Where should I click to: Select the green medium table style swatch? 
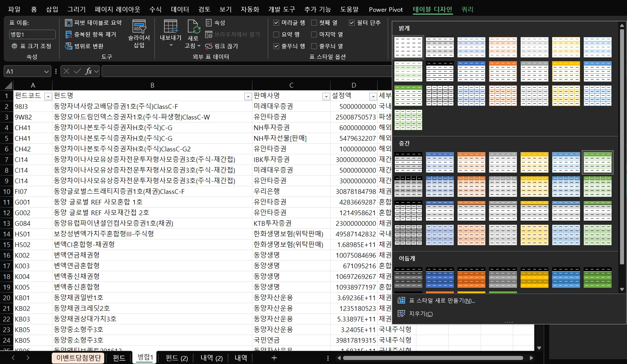pyautogui.click(x=597, y=162)
